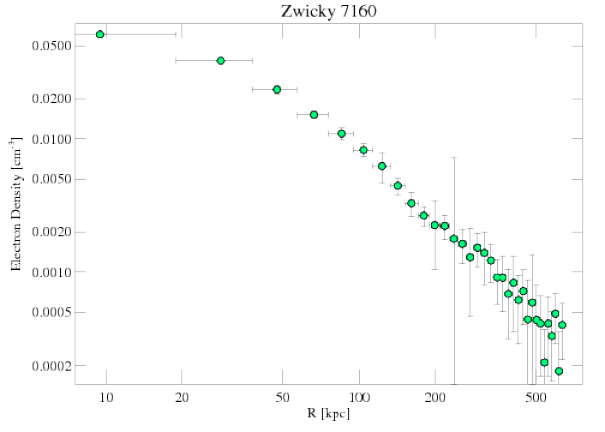Pick the lowest-density data point on the plot
The image size is (605, 432).
(559, 371)
